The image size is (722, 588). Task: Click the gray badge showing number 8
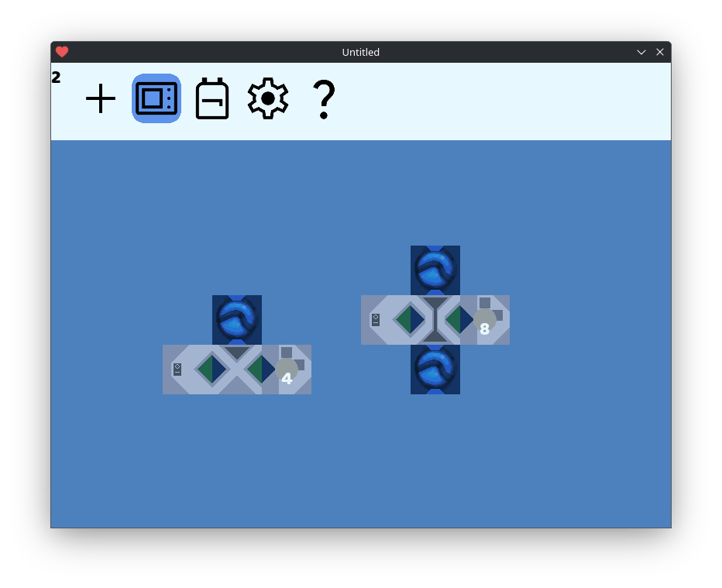tap(485, 321)
